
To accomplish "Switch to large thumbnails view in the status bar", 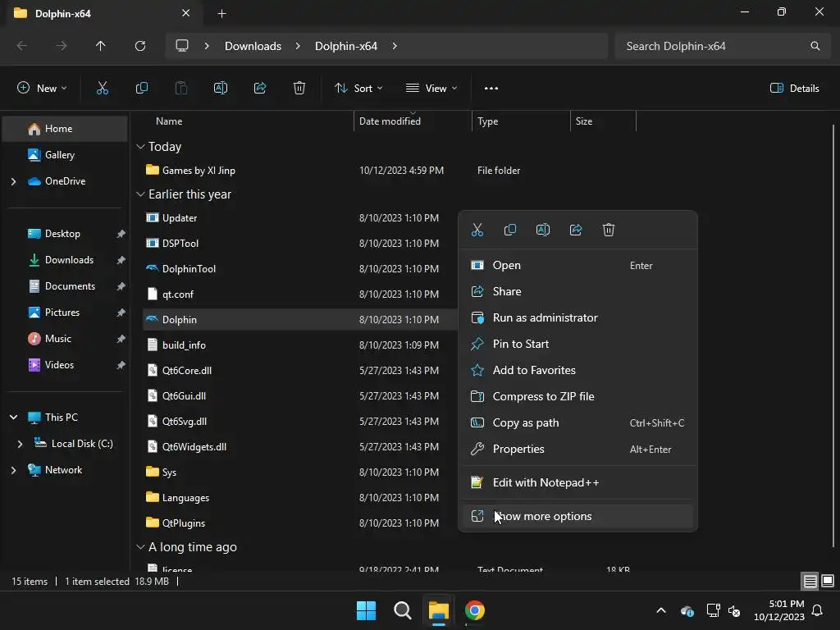I will click(828, 581).
